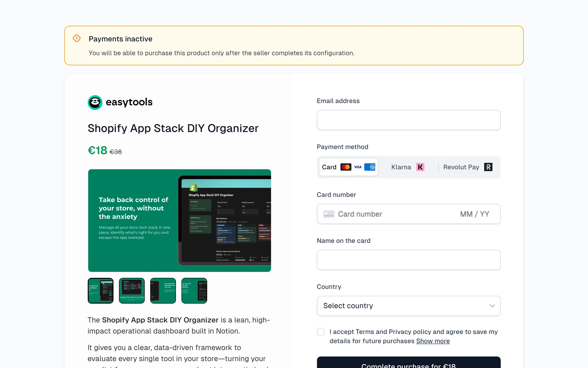Click the Payments inactive warning icon
588x368 pixels.
(x=76, y=38)
